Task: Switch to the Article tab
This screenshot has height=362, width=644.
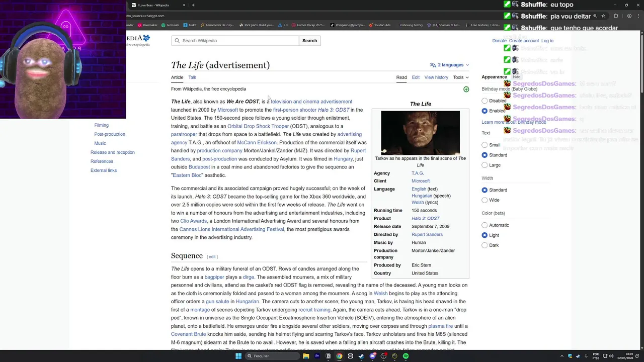Action: click(x=177, y=77)
